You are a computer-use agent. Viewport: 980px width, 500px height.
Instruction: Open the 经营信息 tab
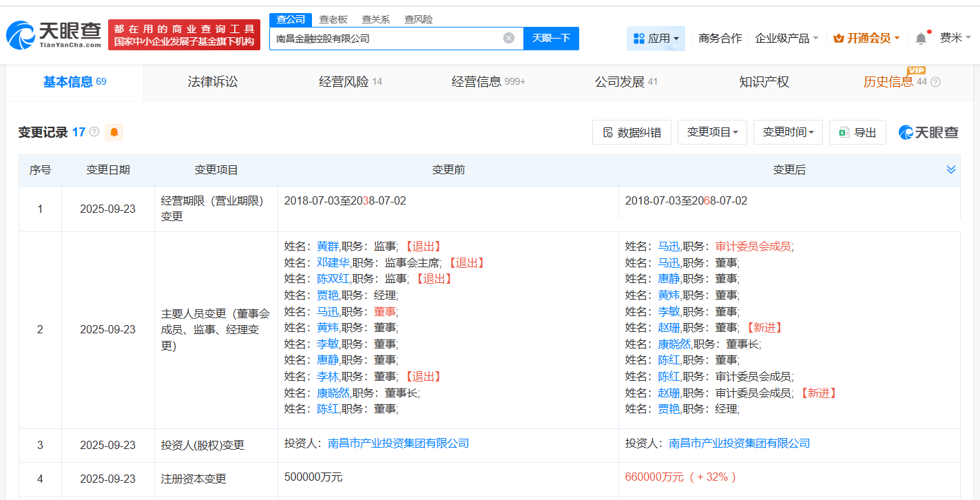point(476,81)
